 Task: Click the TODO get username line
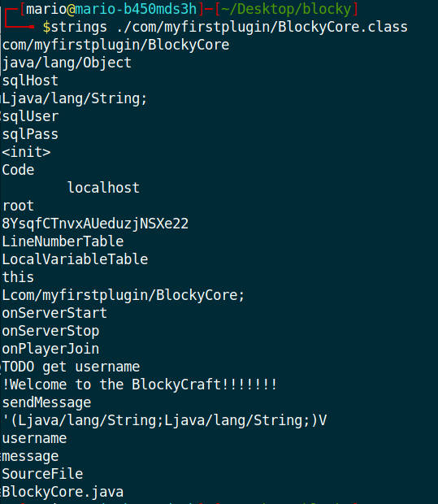(71, 367)
